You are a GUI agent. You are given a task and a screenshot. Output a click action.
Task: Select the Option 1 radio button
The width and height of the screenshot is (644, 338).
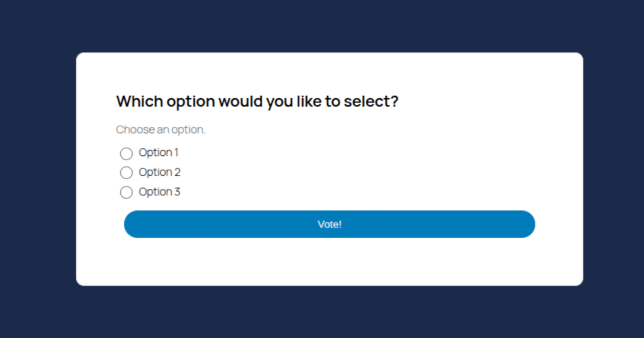126,153
